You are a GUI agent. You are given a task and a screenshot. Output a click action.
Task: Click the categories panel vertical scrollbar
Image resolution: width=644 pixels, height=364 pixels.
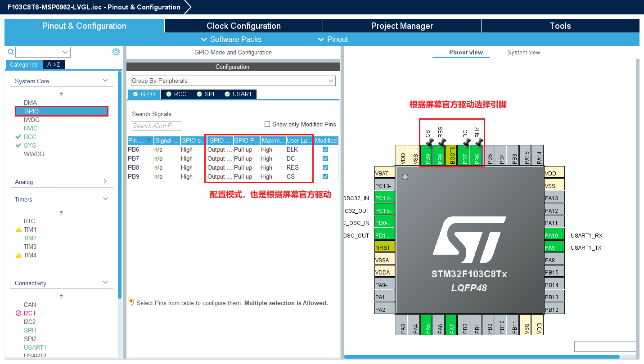coord(120,184)
